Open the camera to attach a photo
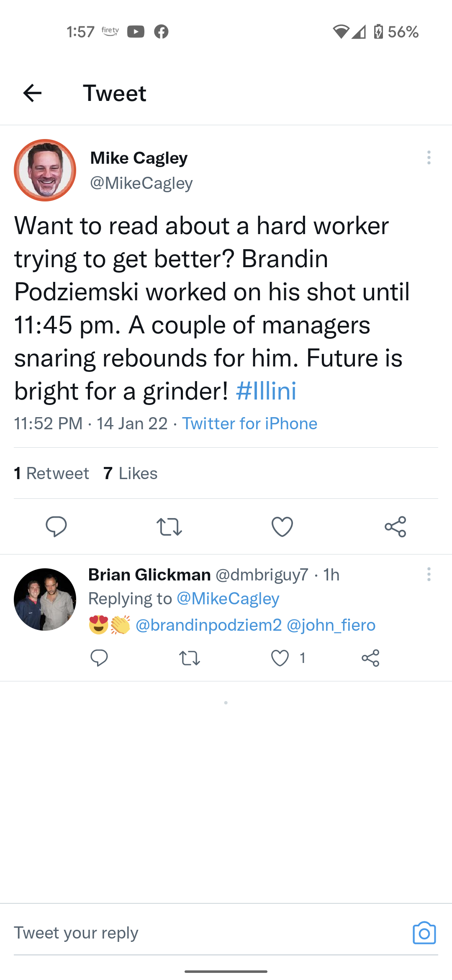 click(424, 933)
